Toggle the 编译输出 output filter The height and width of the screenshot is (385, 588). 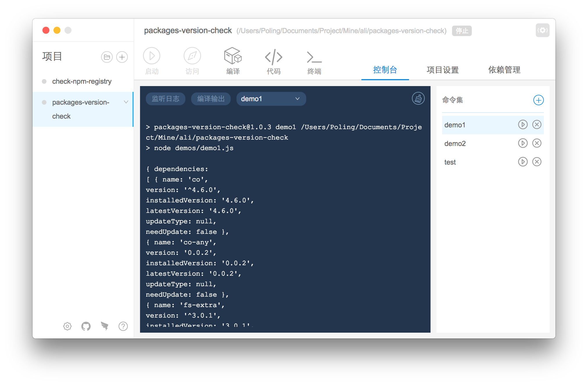coord(211,99)
